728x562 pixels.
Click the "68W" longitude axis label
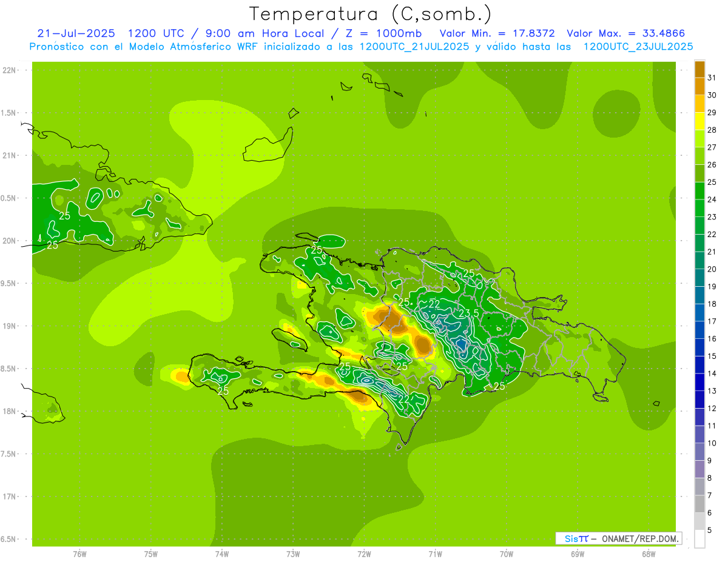648,554
